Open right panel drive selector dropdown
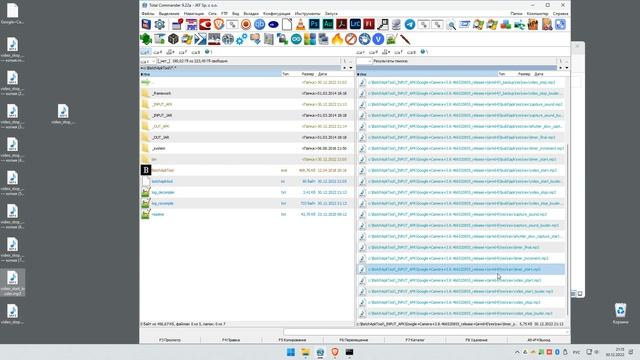 (x=364, y=61)
